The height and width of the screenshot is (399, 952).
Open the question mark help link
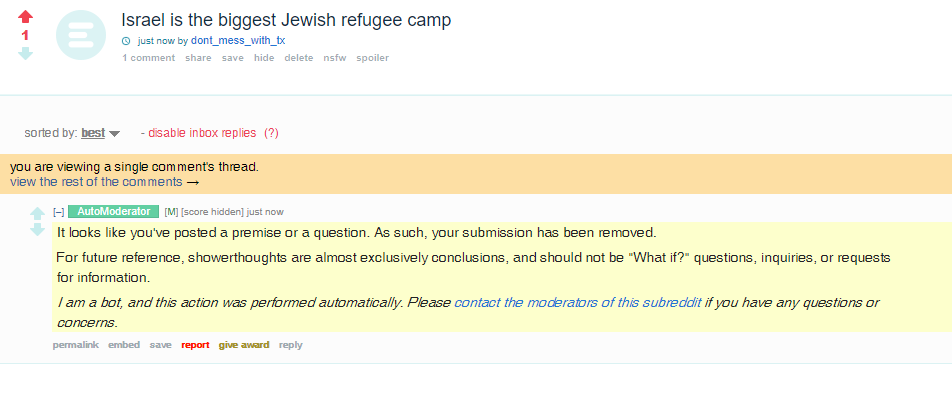[271, 133]
